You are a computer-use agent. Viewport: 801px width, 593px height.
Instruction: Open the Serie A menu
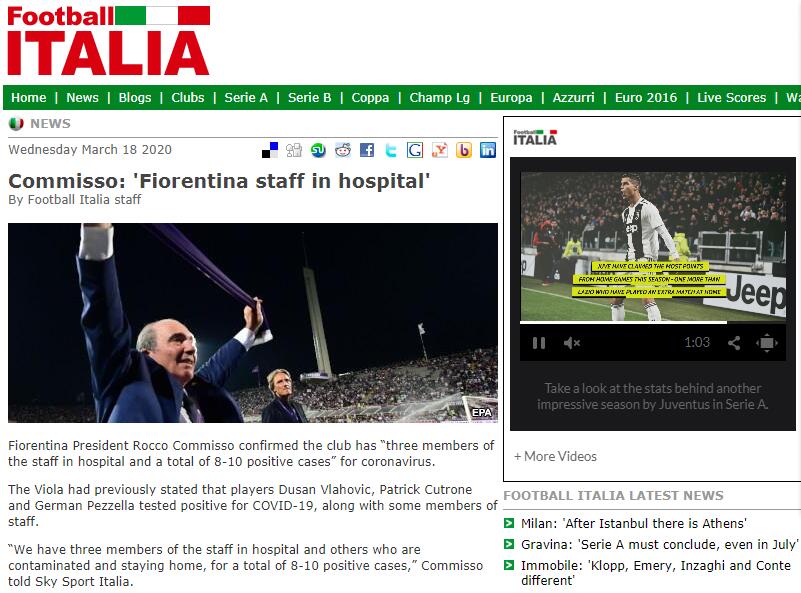tap(246, 98)
